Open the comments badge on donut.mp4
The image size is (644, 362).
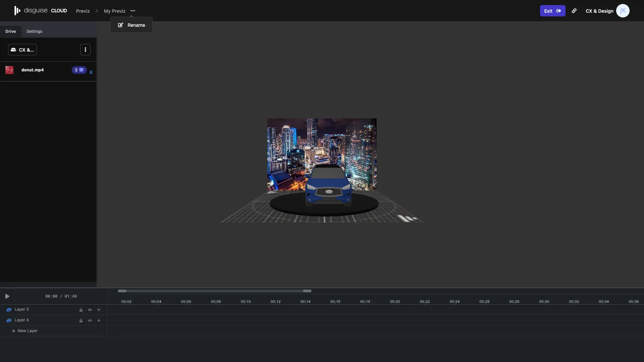[79, 70]
